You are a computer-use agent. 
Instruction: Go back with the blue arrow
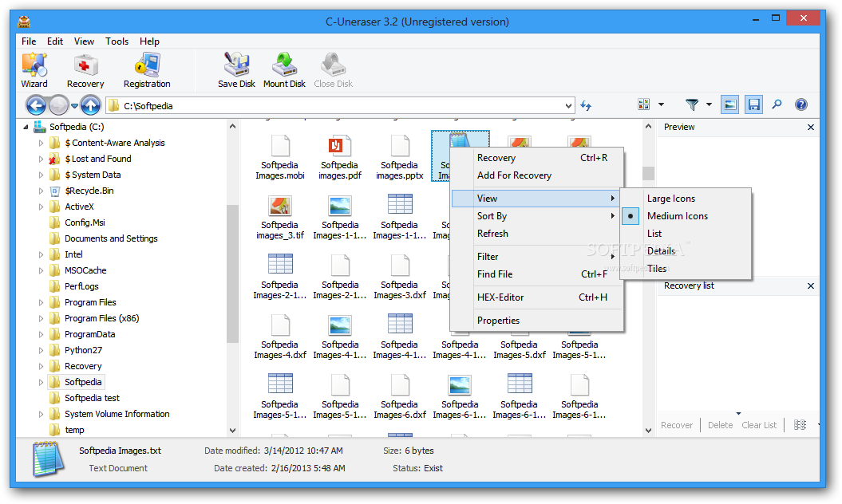tap(36, 105)
